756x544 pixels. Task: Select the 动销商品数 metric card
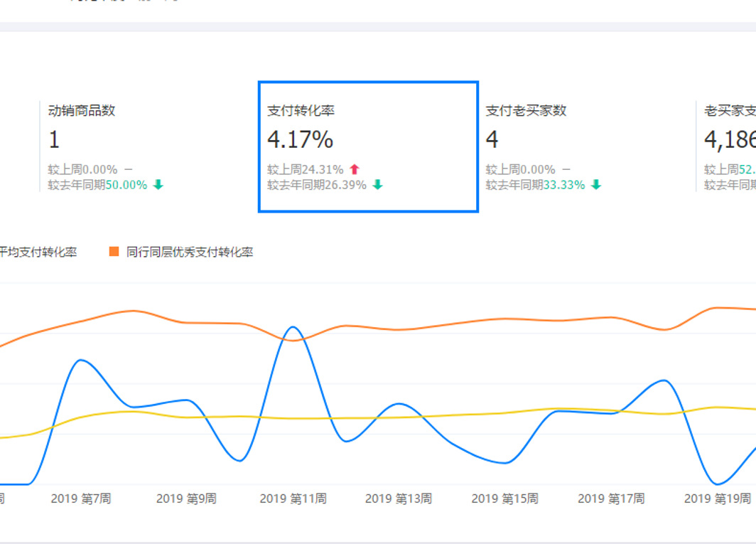(x=148, y=146)
